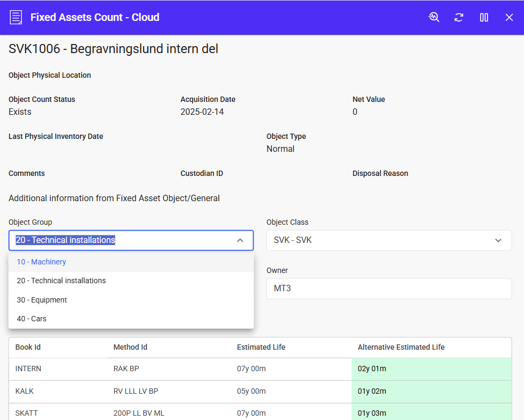The width and height of the screenshot is (524, 420).
Task: Open the SVK - SVK combo box
Action: tap(381, 240)
